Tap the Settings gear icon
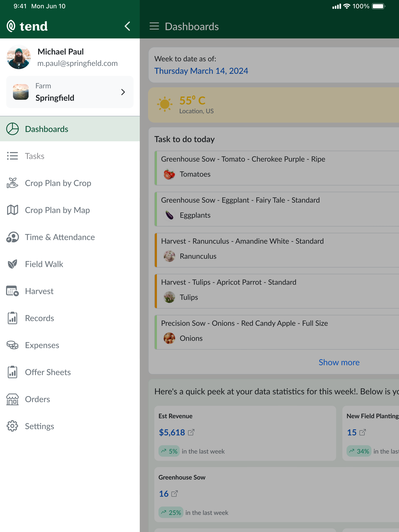Viewport: 399px width, 532px height. pos(13,426)
